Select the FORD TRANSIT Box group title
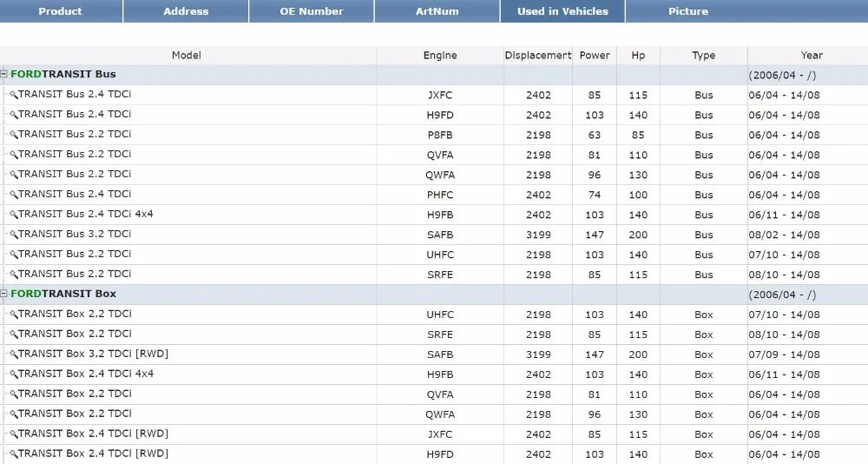Screen dimensions: 868x464 pyautogui.click(x=63, y=293)
